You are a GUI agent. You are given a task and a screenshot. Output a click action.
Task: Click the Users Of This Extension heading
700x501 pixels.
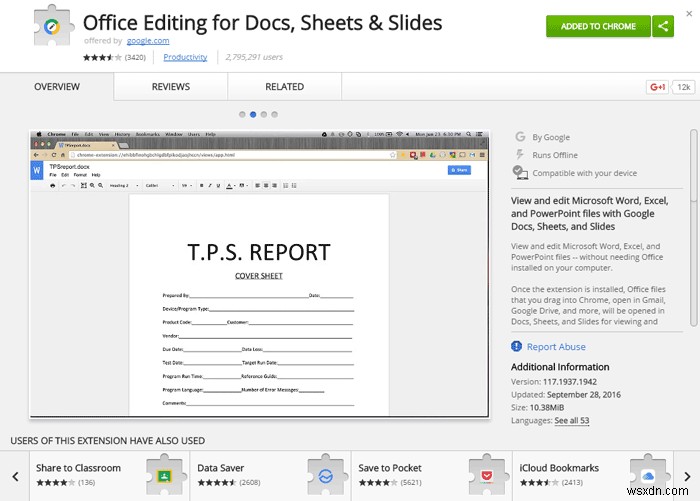108,441
